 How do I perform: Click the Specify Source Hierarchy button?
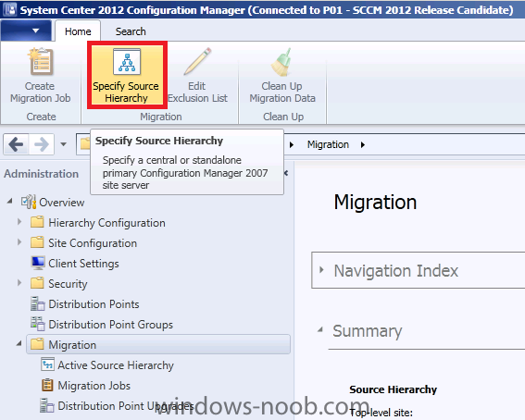(x=127, y=75)
